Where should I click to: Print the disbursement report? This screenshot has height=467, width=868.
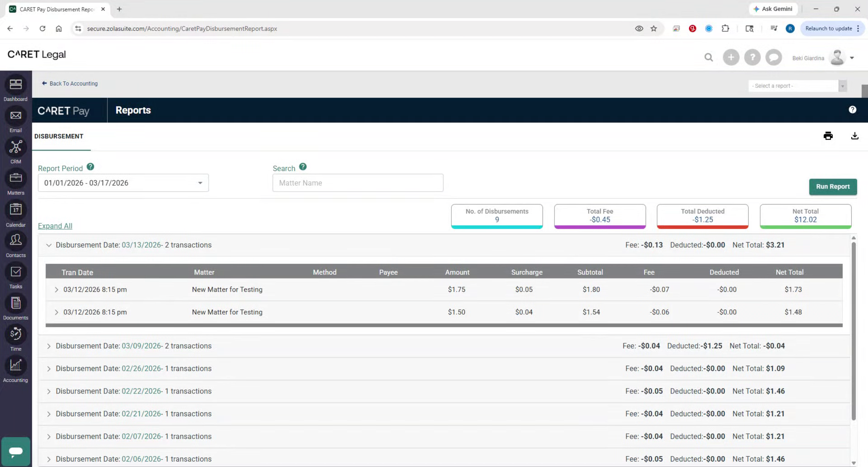pyautogui.click(x=828, y=136)
